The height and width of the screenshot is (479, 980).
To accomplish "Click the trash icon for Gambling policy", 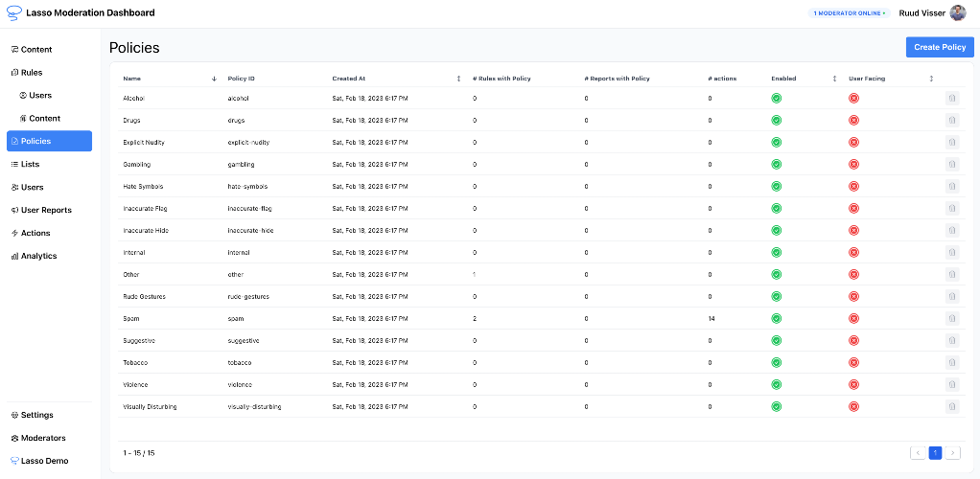I will pos(952,164).
